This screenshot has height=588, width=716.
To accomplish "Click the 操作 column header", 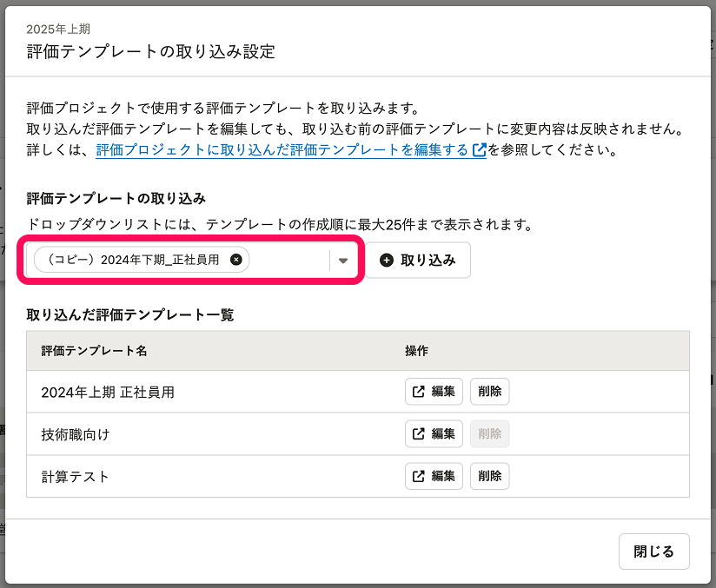I will pos(416,351).
